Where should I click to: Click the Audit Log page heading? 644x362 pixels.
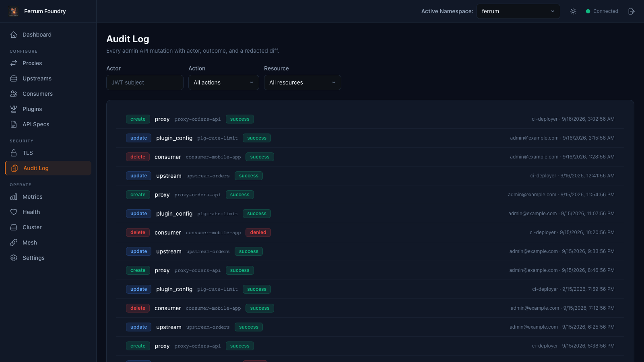(128, 39)
